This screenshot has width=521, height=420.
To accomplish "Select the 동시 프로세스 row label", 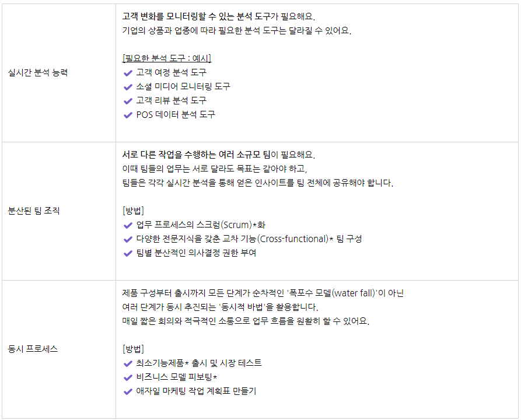I will click(x=33, y=349).
